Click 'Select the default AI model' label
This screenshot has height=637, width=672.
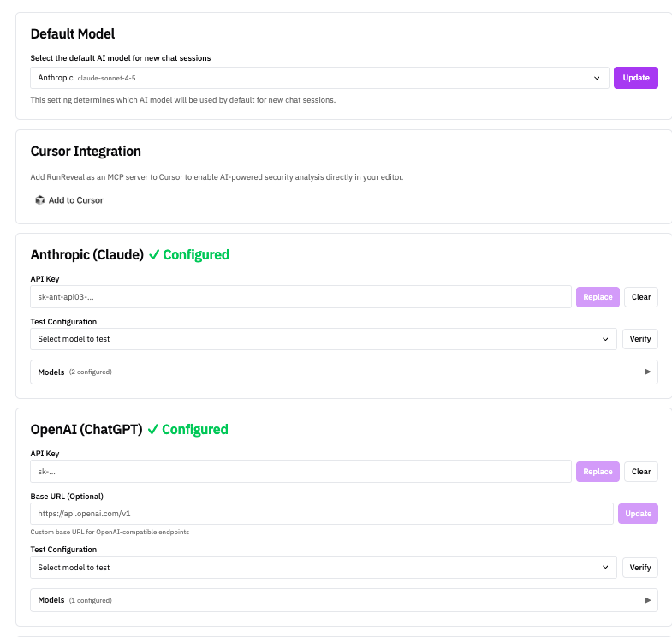point(121,58)
